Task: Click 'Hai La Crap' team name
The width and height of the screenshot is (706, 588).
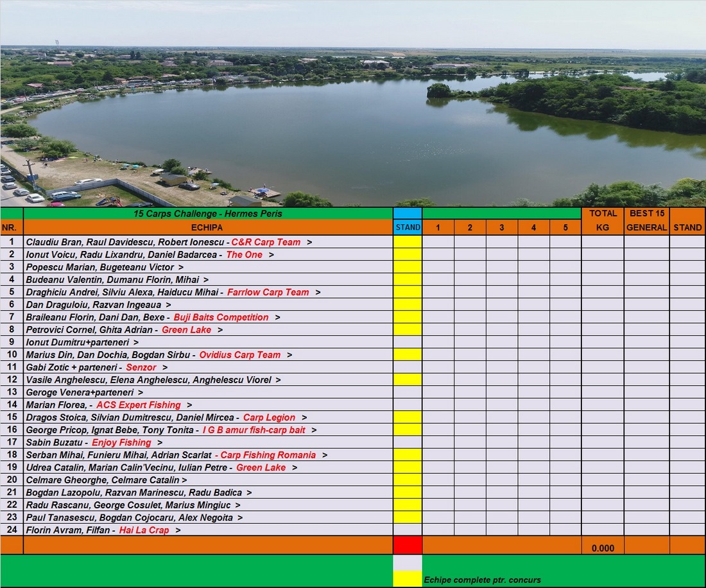Action: pyautogui.click(x=144, y=530)
